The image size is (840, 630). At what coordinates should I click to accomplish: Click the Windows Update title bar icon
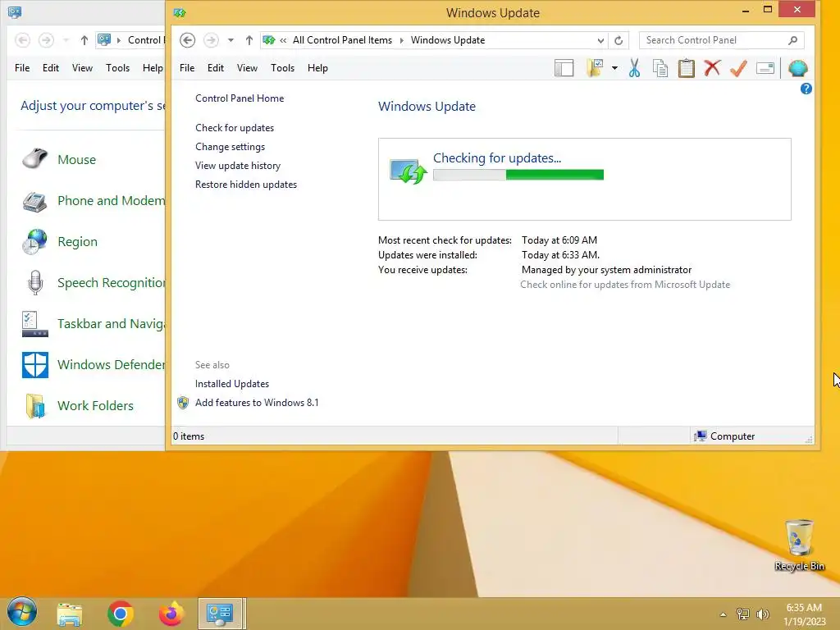click(x=180, y=12)
